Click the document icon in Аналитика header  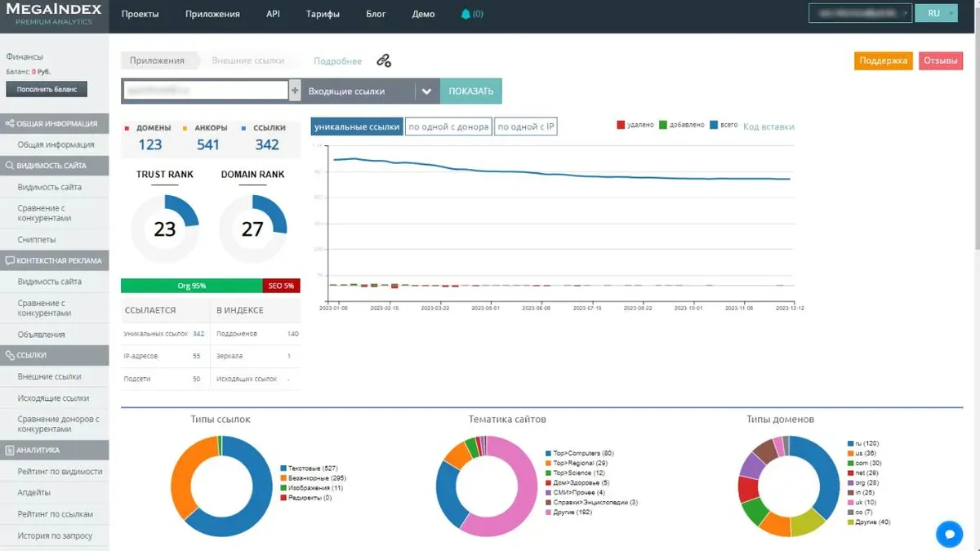click(x=10, y=450)
